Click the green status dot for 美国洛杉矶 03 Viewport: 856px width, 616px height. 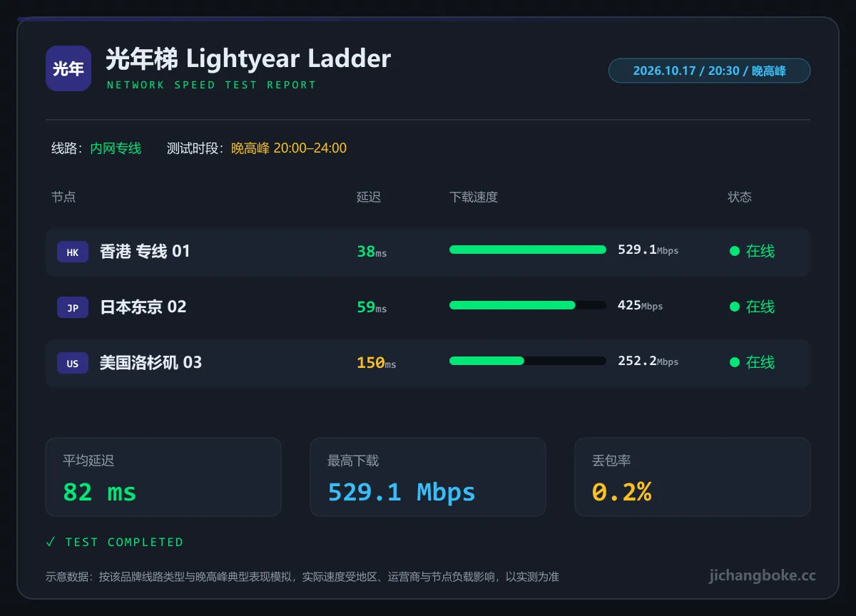tap(734, 362)
